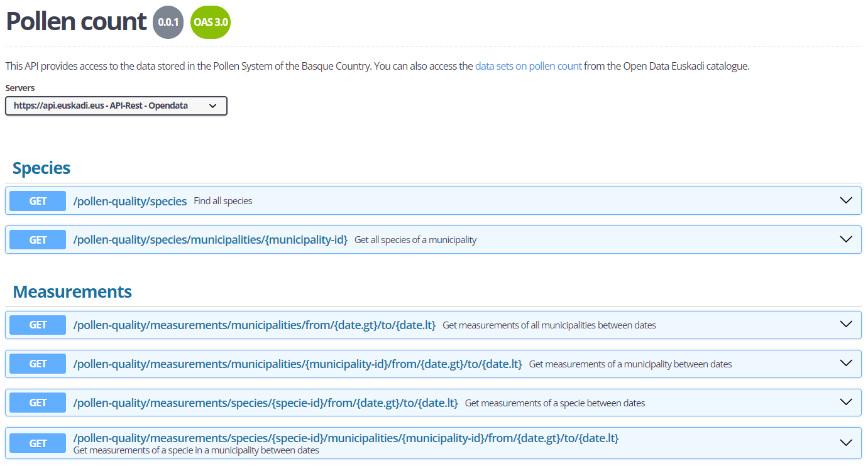
Task: Click GET badge for species of a municipality
Action: 38,240
